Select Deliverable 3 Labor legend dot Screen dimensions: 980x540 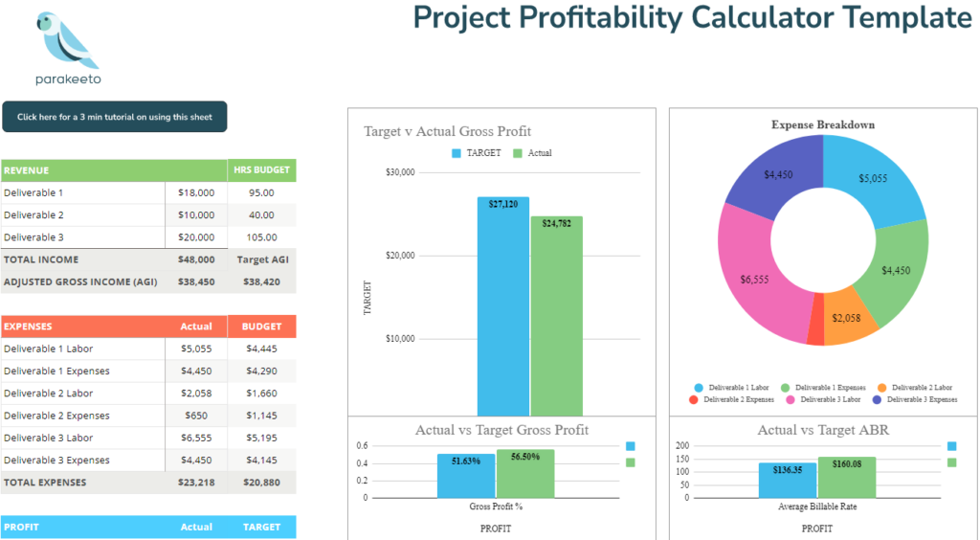pos(791,399)
